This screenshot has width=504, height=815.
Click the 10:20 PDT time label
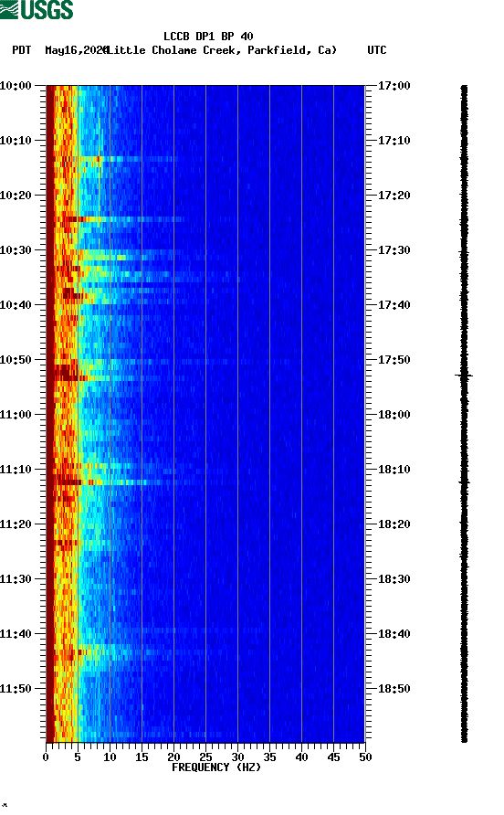[x=16, y=196]
